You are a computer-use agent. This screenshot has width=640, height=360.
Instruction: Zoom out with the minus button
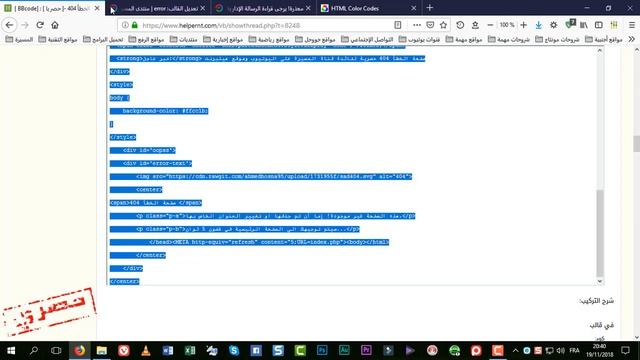click(490, 25)
